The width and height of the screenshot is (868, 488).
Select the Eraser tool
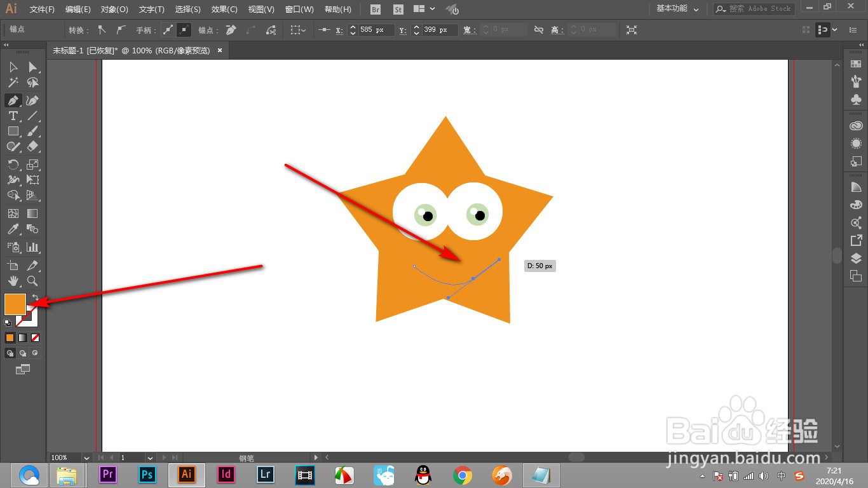(32, 146)
